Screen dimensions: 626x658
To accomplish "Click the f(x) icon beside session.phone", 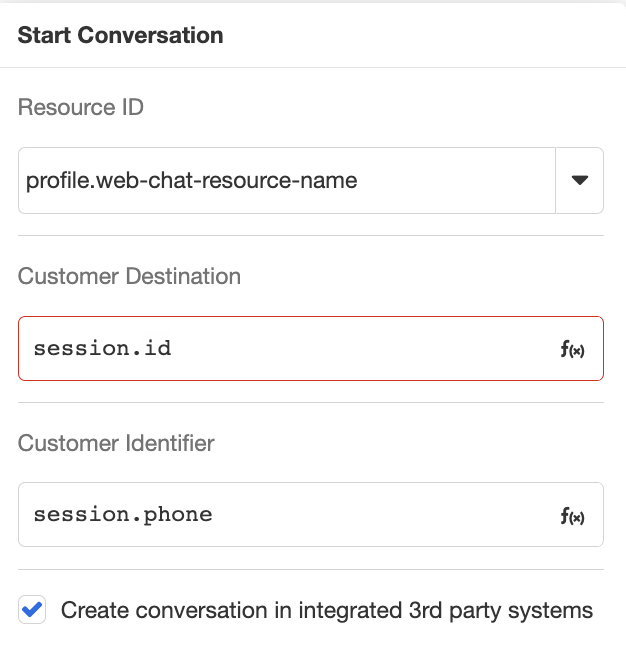I will pyautogui.click(x=572, y=516).
